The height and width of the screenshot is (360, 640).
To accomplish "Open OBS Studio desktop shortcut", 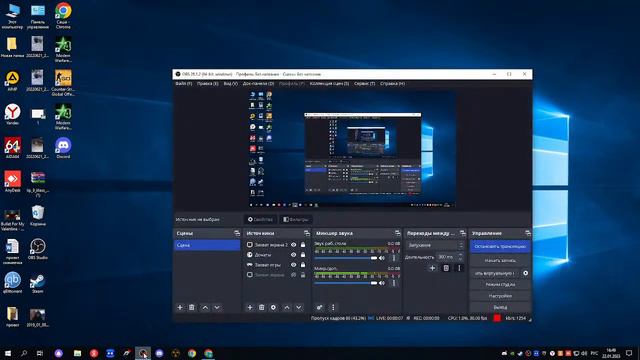I will point(38,249).
